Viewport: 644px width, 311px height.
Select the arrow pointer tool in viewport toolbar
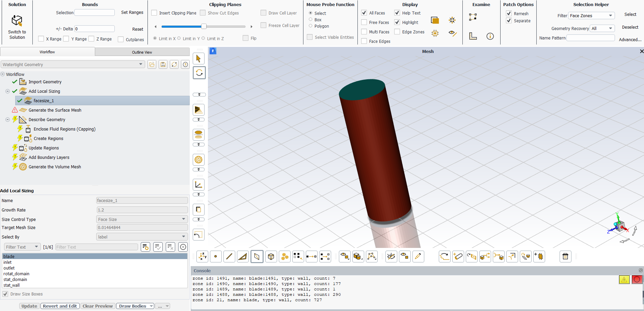pyautogui.click(x=199, y=59)
